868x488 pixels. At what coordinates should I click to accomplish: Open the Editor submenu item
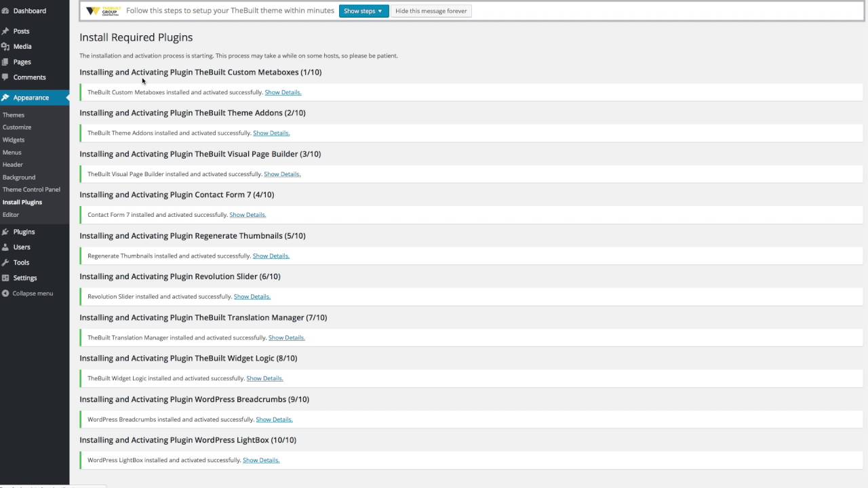click(11, 215)
